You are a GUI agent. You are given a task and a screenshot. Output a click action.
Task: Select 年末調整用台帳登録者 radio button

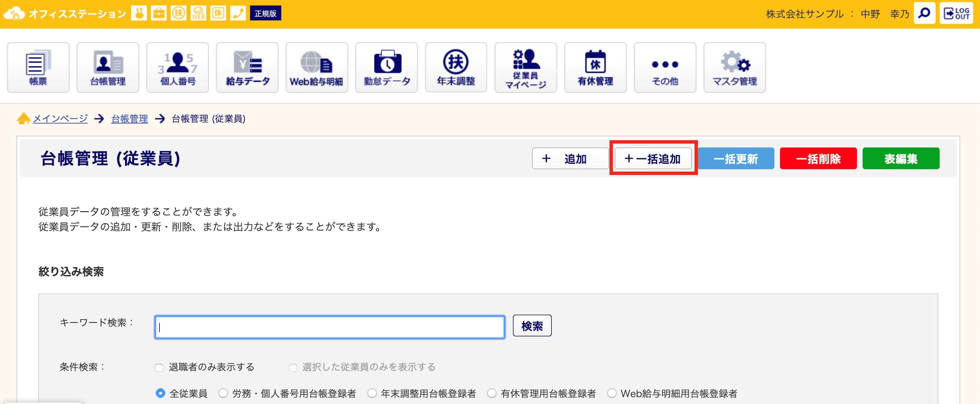pyautogui.click(x=372, y=393)
